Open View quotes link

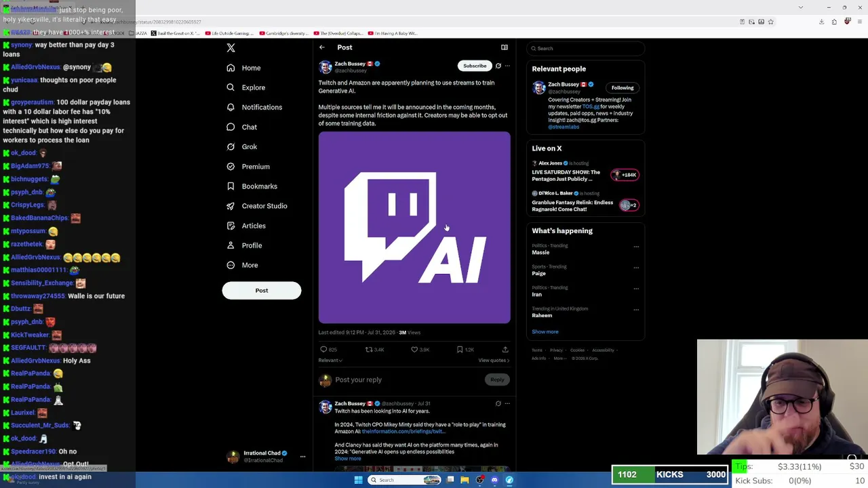494,361
